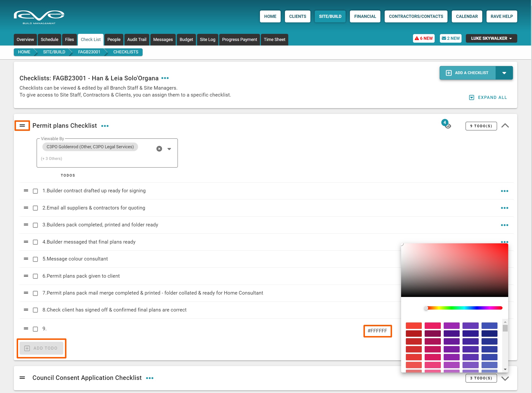The height and width of the screenshot is (393, 532).
Task: Click the viewers eye icon with badge 4
Action: [448, 126]
